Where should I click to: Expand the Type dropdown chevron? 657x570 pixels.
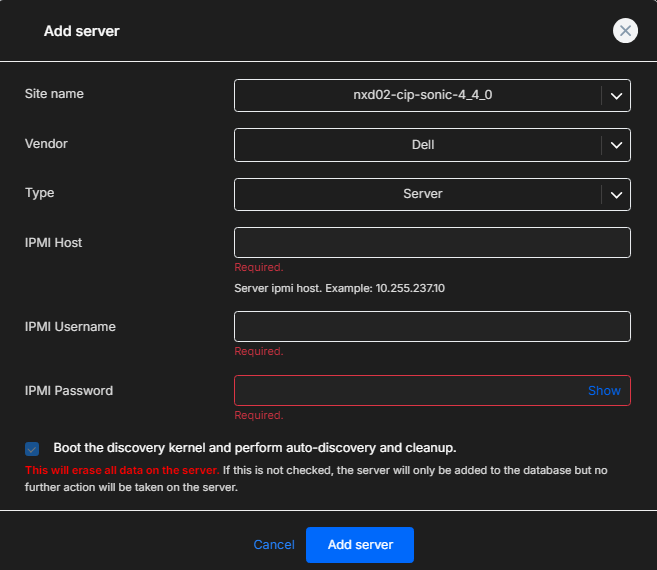[616, 194]
